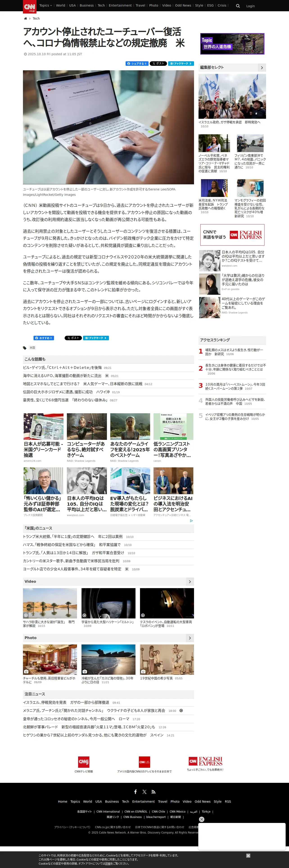The width and height of the screenshot is (289, 868).
Task: Open Odd News in the top navigation
Action: pyautogui.click(x=183, y=5)
